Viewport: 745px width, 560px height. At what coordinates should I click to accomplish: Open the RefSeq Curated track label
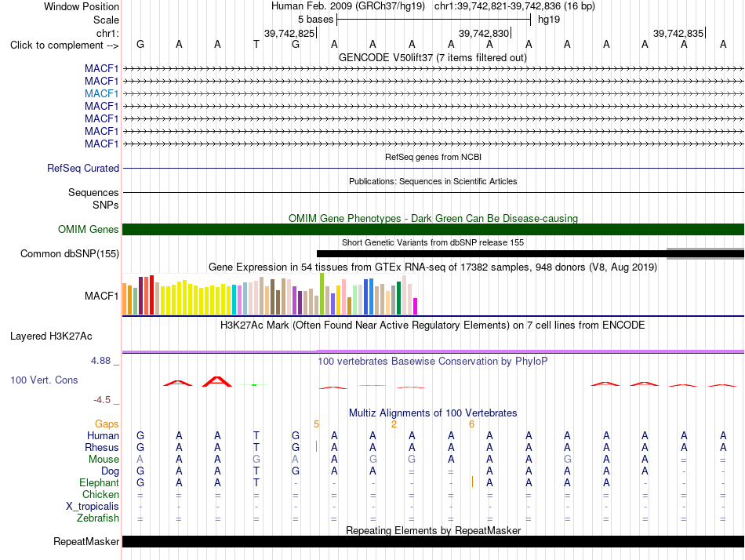pos(83,169)
